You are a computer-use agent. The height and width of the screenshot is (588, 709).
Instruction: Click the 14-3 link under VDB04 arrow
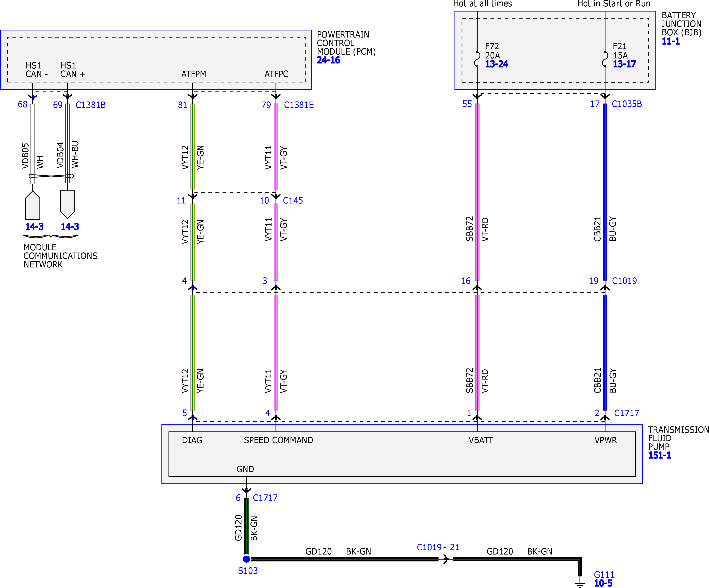click(x=70, y=226)
